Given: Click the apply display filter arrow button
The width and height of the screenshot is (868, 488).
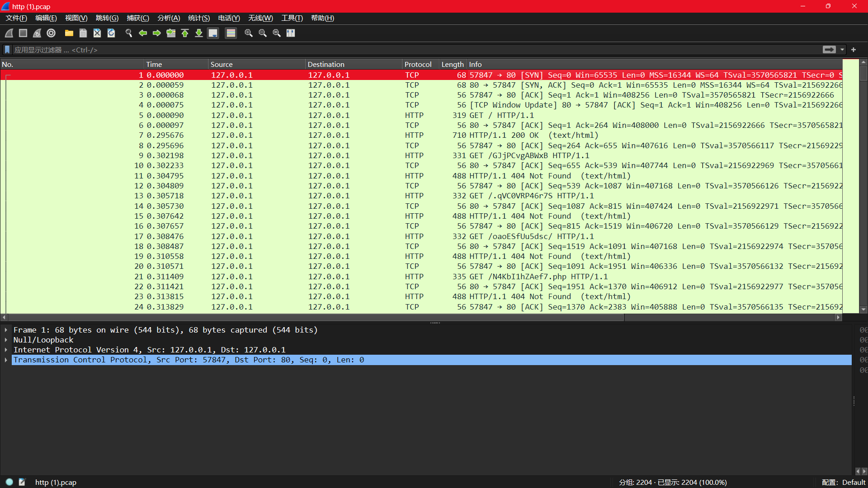Looking at the screenshot, I should click(829, 50).
